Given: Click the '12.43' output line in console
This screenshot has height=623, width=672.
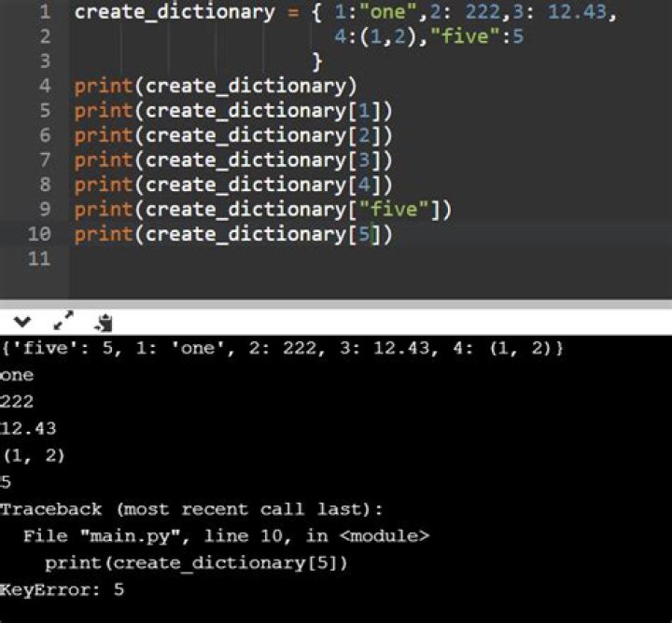Looking at the screenshot, I should click(x=28, y=428).
